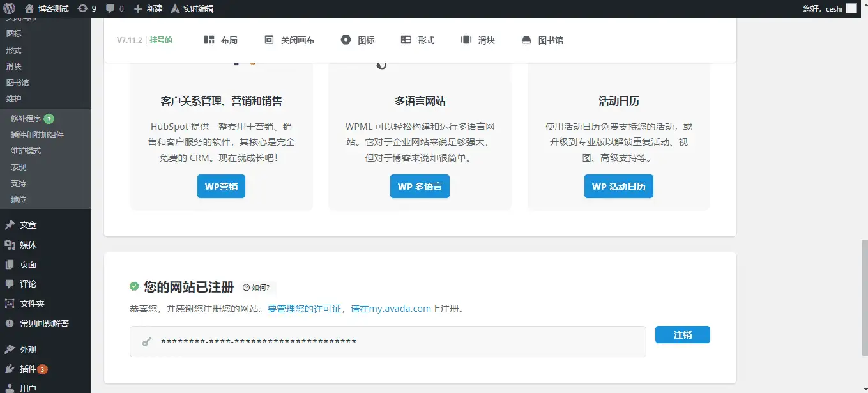
Task: Select the 滑块 tab in Avada header
Action: click(478, 40)
